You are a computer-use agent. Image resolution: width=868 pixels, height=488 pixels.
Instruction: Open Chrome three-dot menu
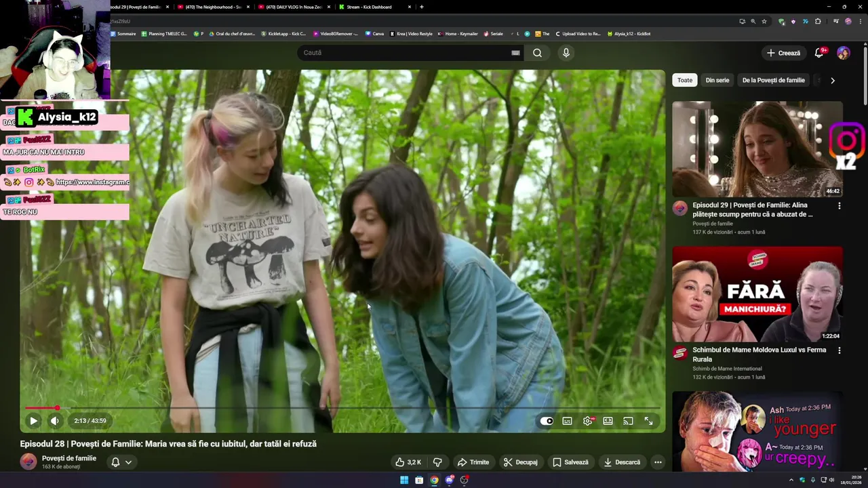[x=860, y=22]
